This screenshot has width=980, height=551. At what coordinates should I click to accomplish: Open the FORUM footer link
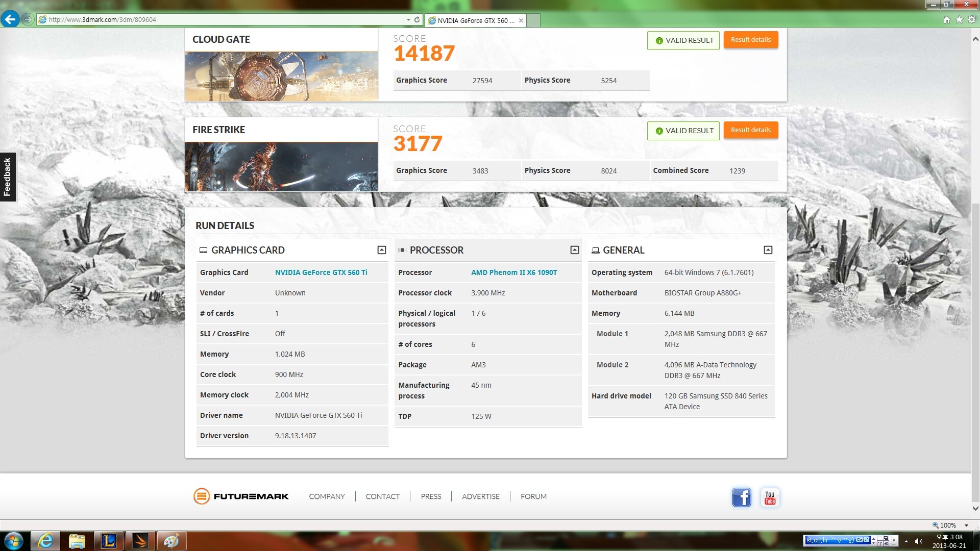(x=533, y=496)
